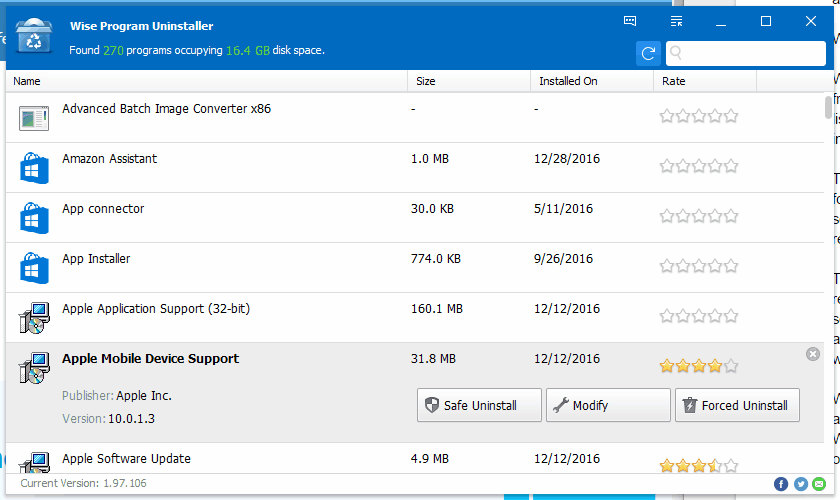Screen dimensions: 840x500
Task: Sort by the Rate column header
Action: (705, 81)
